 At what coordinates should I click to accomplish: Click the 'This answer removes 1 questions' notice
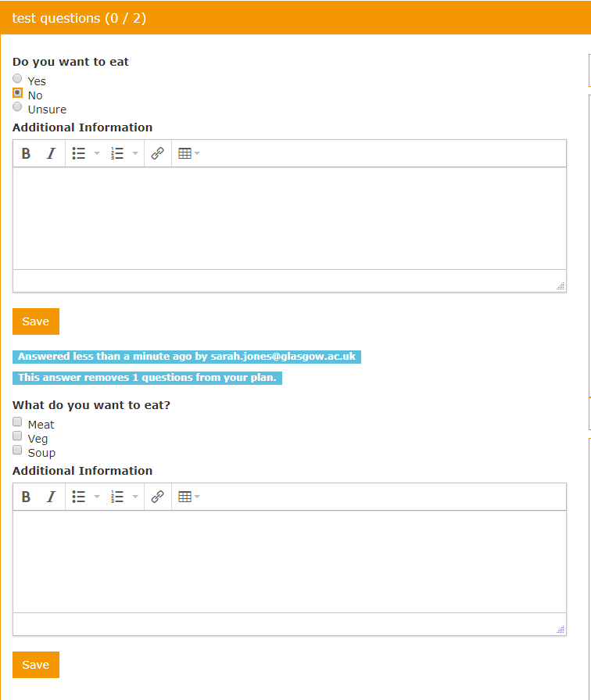(x=147, y=378)
